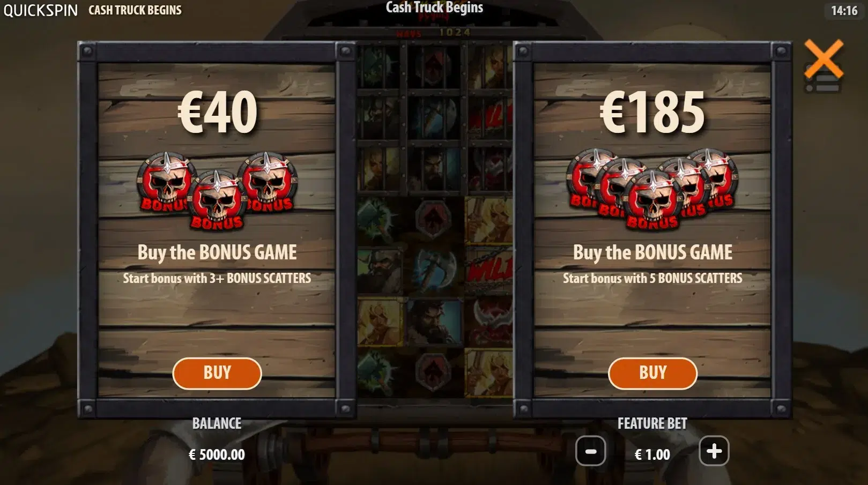Click the Quickspin logo

tap(41, 10)
